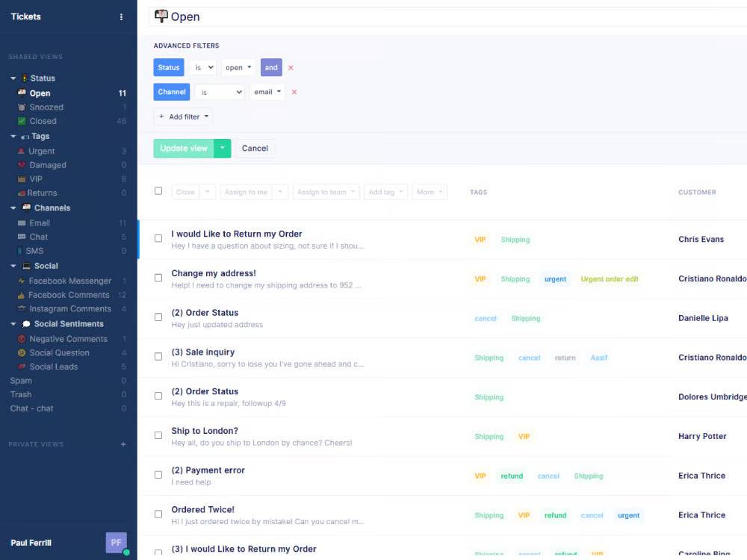Click the 'Urgent order edit' tag
747x560 pixels.
610,279
